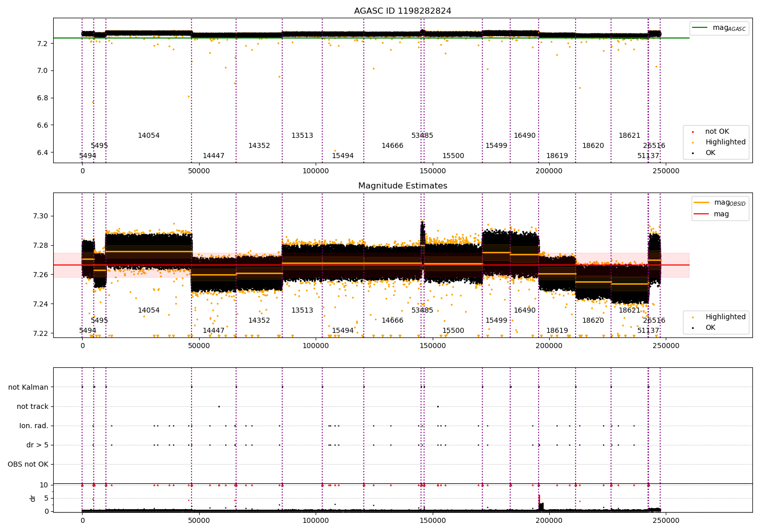The image size is (760, 532).
Task: Click OBSID label 18621 in AGASC plot
Action: pos(629,136)
